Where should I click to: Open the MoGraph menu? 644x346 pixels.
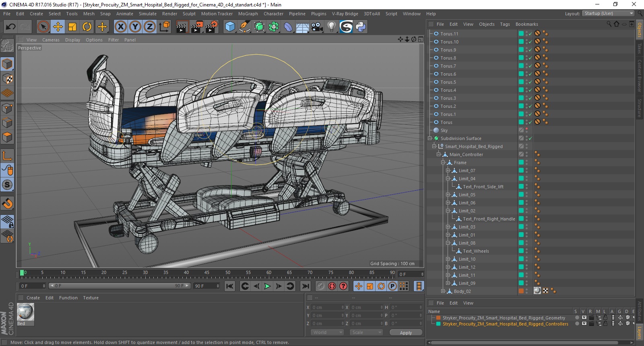coord(248,14)
